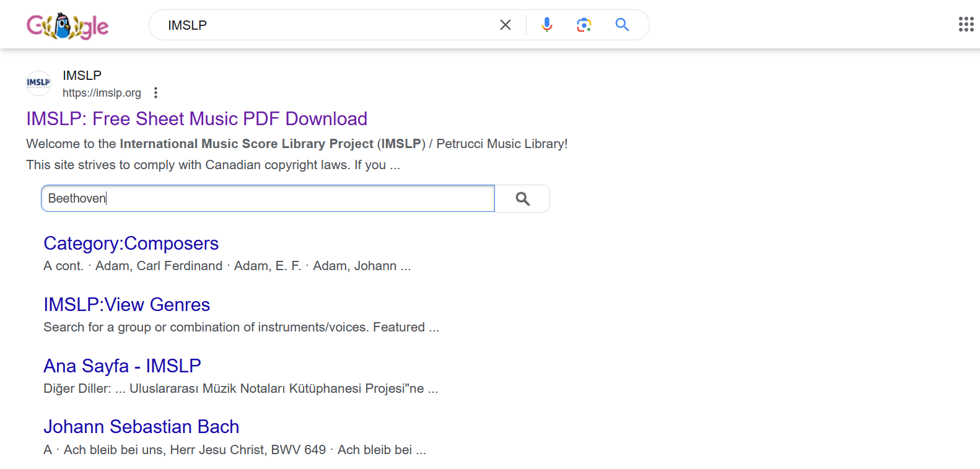Viewport: 980px width, 469px height.
Task: Open the Ana Sayfa - IMSLP link
Action: pyautogui.click(x=122, y=366)
